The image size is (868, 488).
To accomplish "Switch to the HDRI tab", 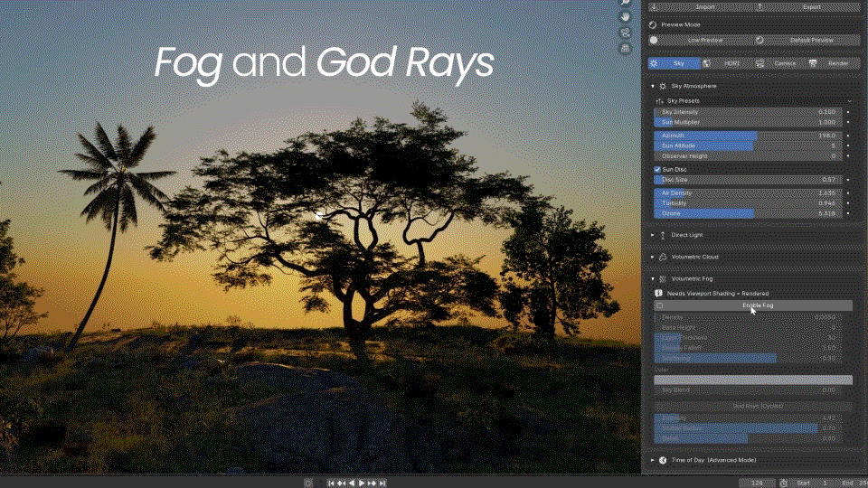I will 727,63.
